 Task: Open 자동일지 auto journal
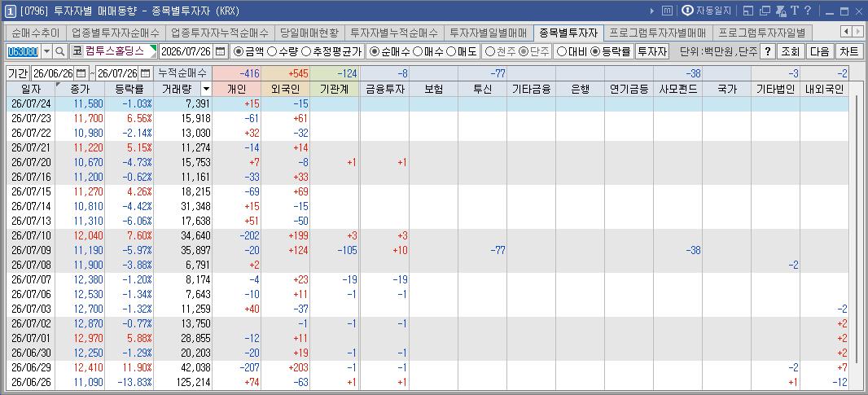coord(706,11)
